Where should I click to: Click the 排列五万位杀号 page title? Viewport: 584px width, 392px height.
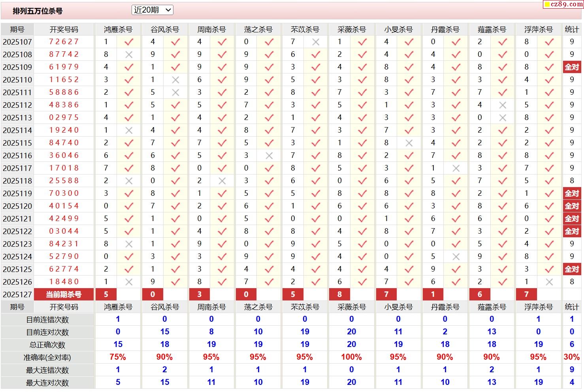[x=38, y=11]
